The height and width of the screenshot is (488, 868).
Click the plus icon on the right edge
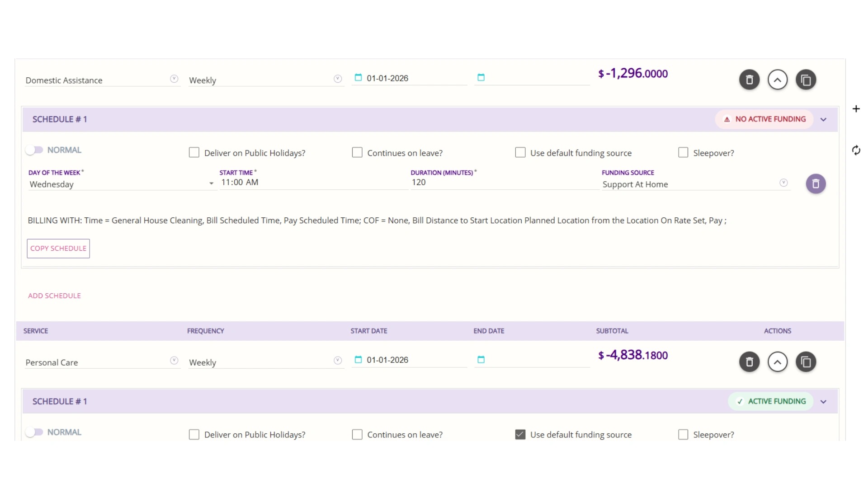pos(856,109)
